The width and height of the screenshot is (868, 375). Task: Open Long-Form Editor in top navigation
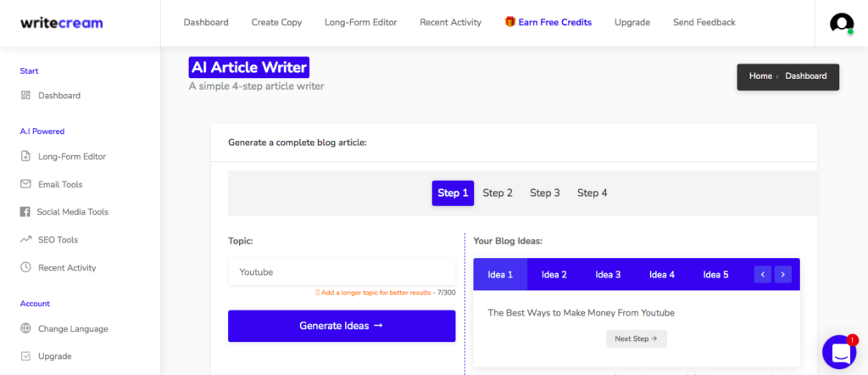click(x=361, y=23)
